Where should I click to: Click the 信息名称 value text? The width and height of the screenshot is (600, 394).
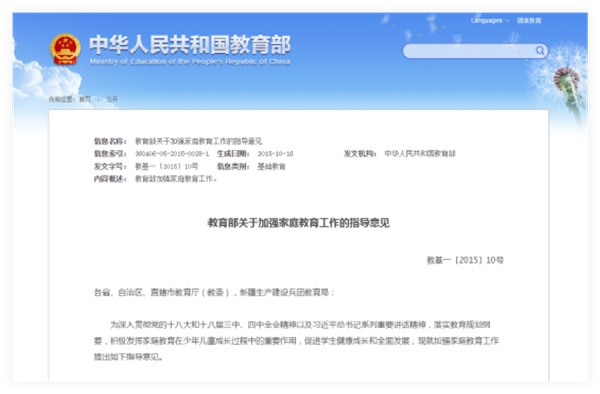pos(199,142)
